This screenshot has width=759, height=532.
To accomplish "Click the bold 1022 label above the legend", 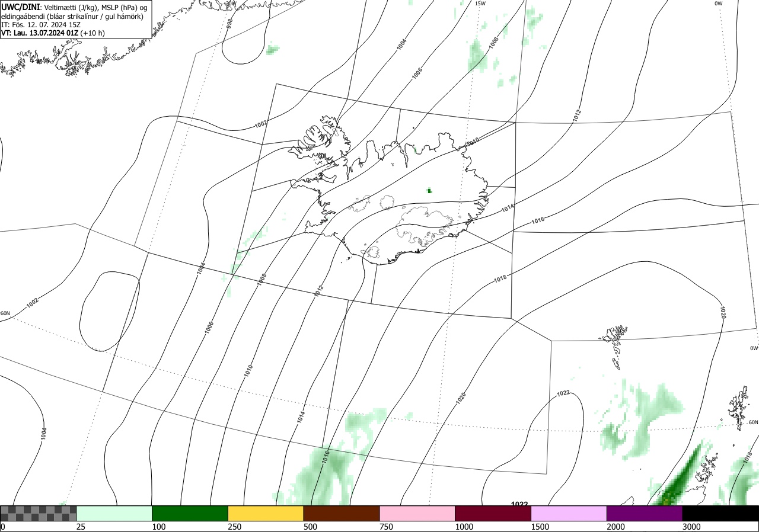I will (519, 504).
